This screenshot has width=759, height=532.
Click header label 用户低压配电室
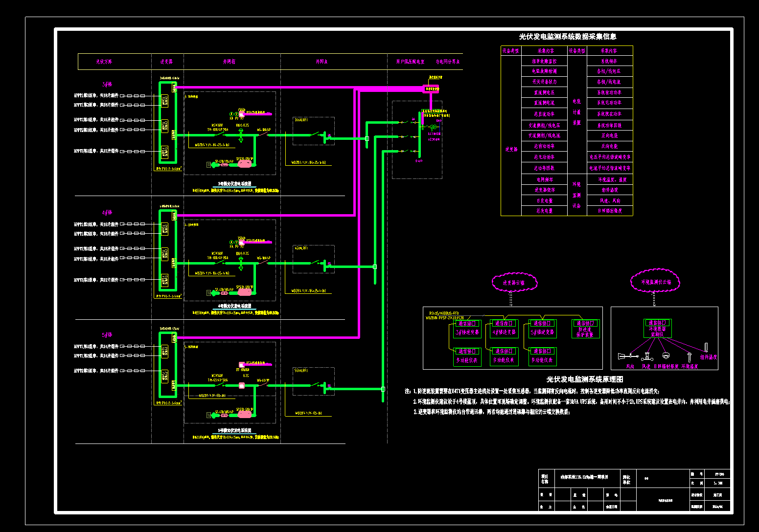click(x=410, y=62)
